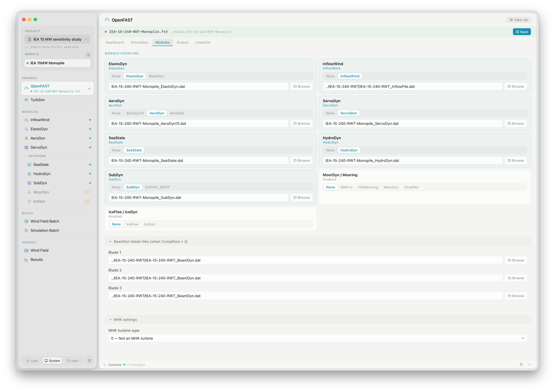Browse for the ElastoDyn input file
555x392 pixels.
point(301,87)
